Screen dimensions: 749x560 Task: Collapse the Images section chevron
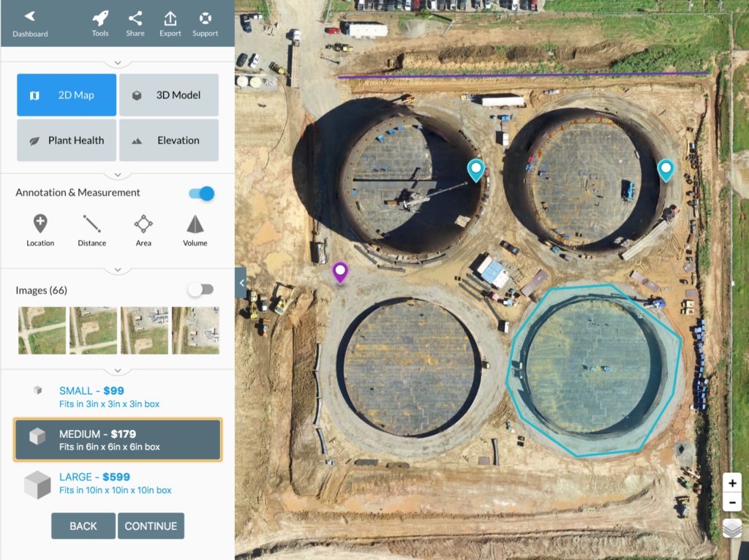(117, 270)
